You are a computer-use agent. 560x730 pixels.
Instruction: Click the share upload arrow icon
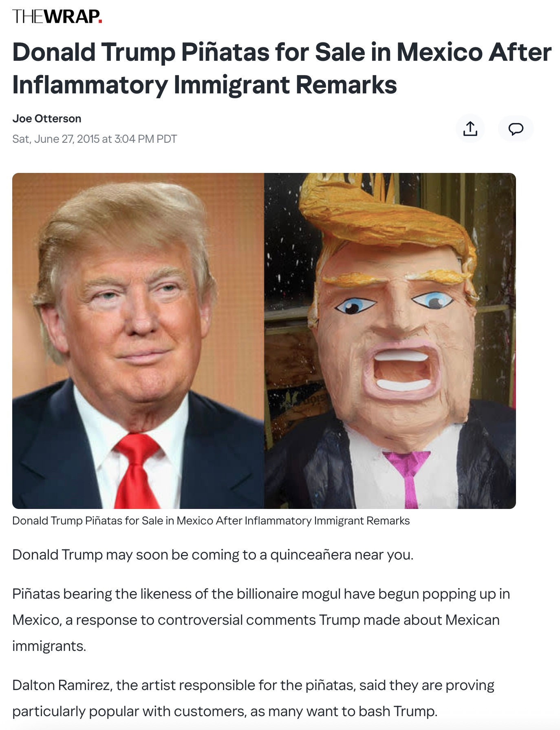point(470,128)
